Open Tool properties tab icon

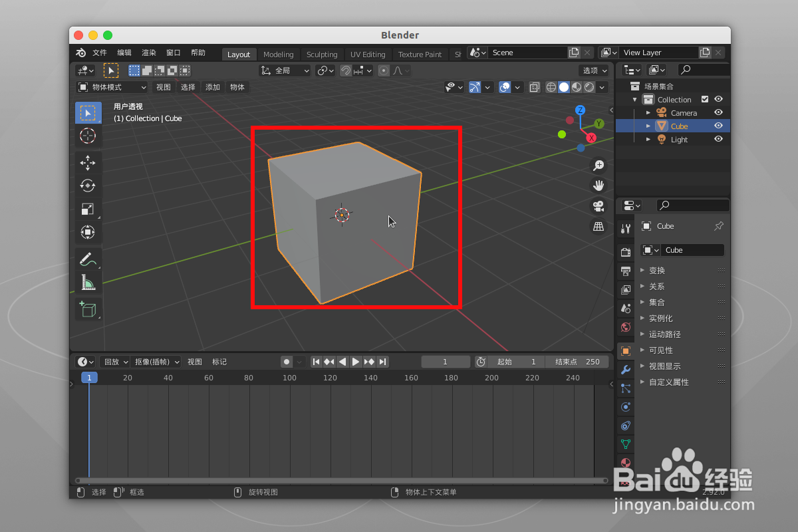tap(625, 229)
